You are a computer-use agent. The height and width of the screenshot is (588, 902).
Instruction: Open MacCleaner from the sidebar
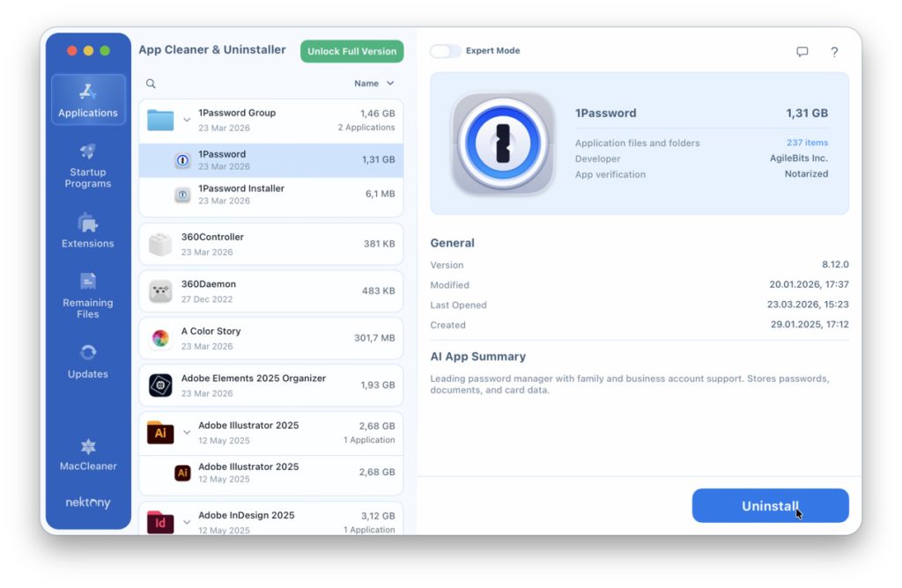88,455
